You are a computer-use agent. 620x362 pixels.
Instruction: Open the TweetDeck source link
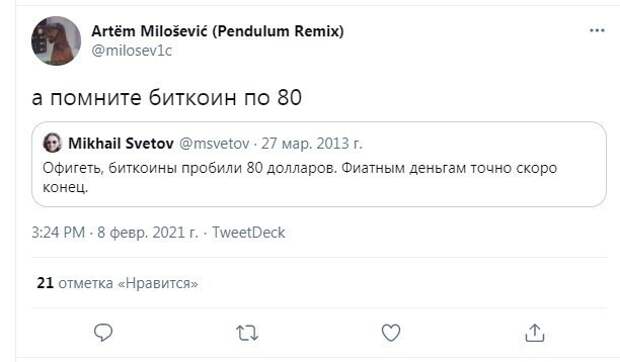[x=248, y=232]
